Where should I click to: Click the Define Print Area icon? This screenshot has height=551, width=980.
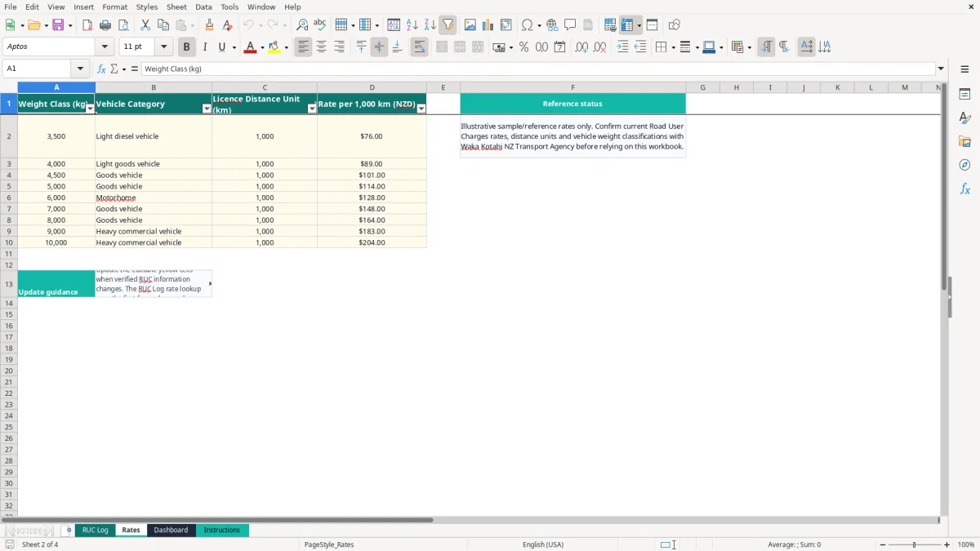point(610,25)
